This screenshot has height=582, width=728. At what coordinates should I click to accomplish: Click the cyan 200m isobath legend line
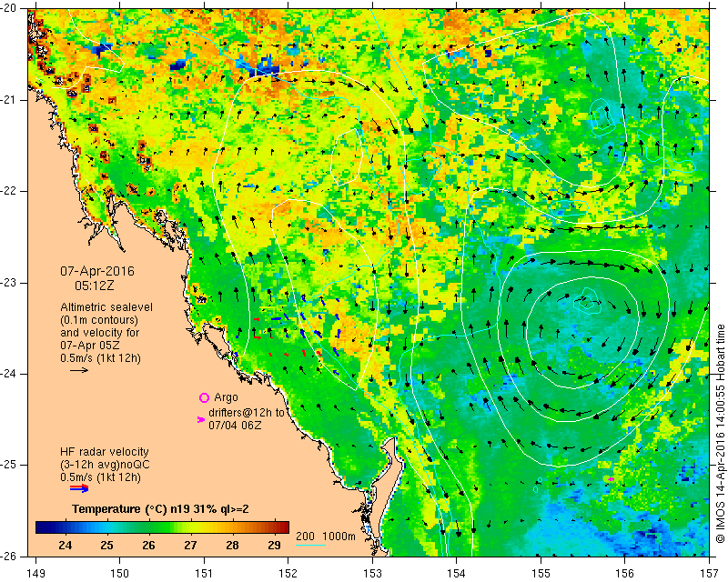tap(310, 545)
